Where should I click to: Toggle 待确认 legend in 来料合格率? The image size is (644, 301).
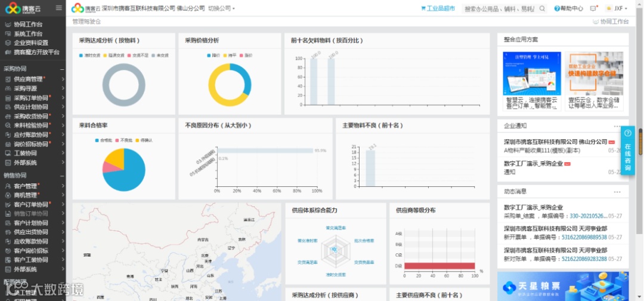point(144,140)
